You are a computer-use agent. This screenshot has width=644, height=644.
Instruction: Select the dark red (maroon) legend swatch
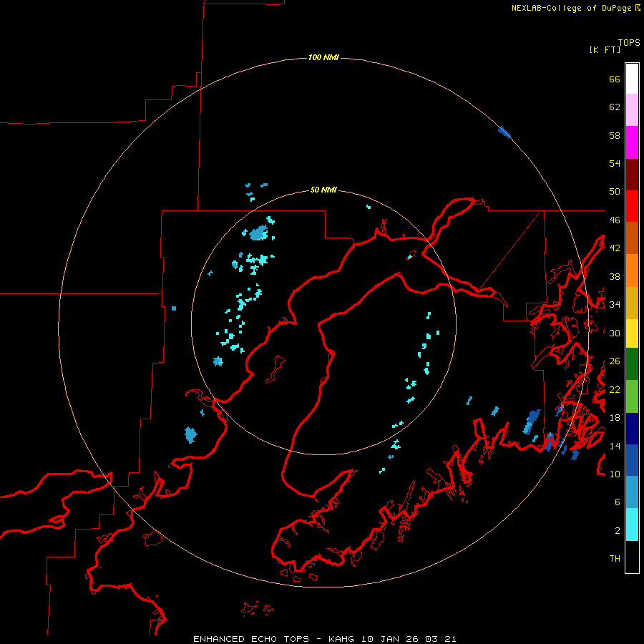tap(632, 175)
